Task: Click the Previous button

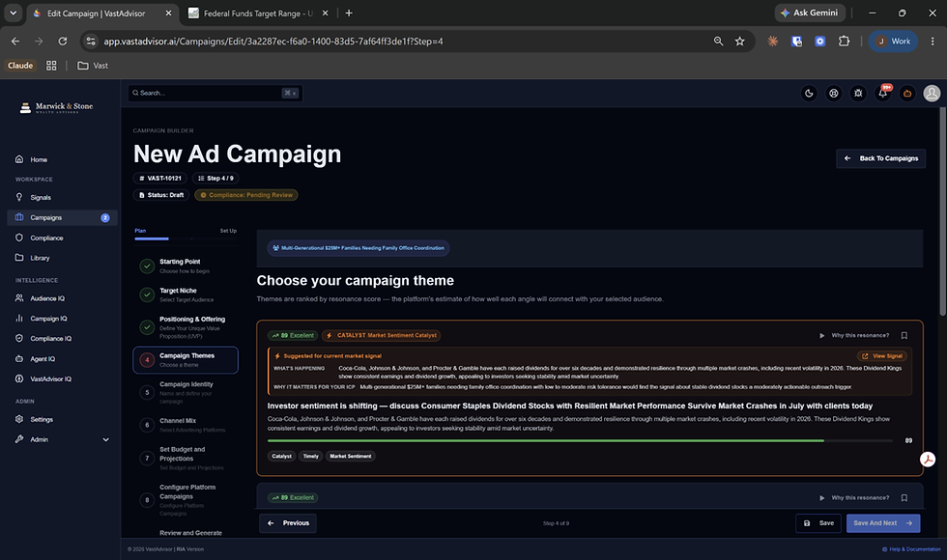Action: point(288,523)
